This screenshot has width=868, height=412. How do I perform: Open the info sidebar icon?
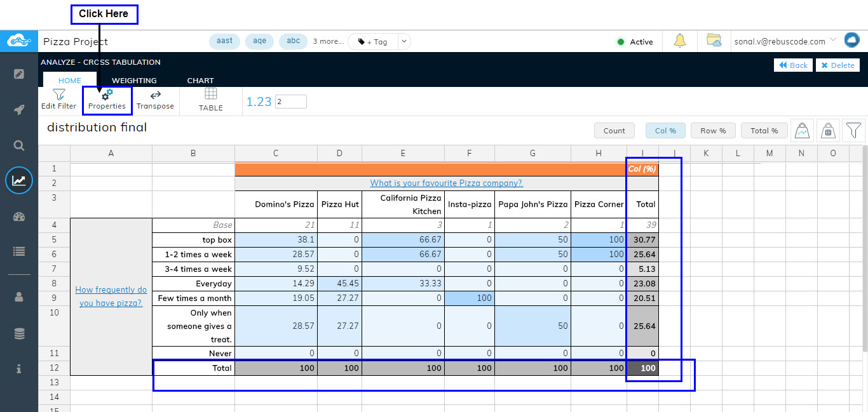[x=19, y=369]
